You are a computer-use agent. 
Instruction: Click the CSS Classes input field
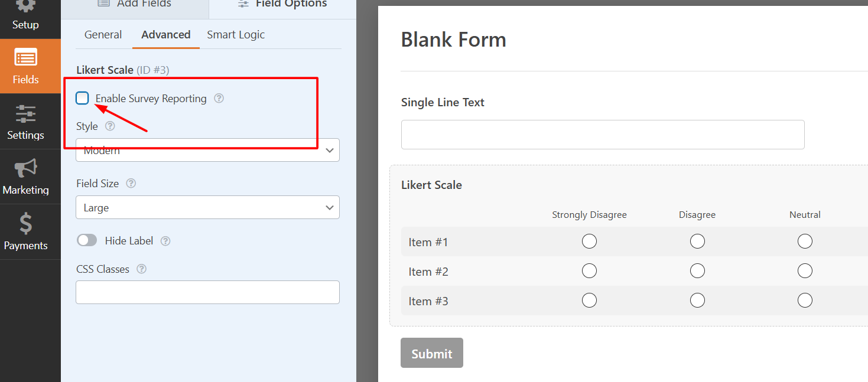[x=207, y=292]
